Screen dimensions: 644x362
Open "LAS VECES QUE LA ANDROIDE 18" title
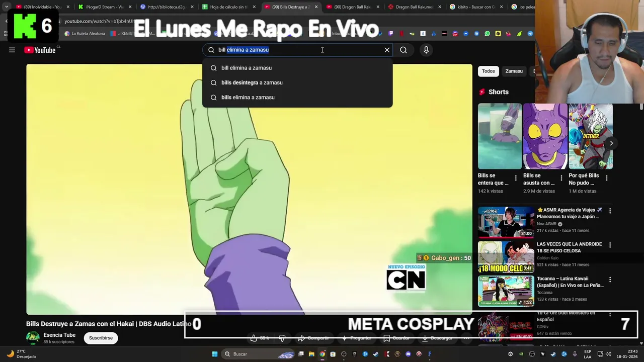(x=569, y=247)
